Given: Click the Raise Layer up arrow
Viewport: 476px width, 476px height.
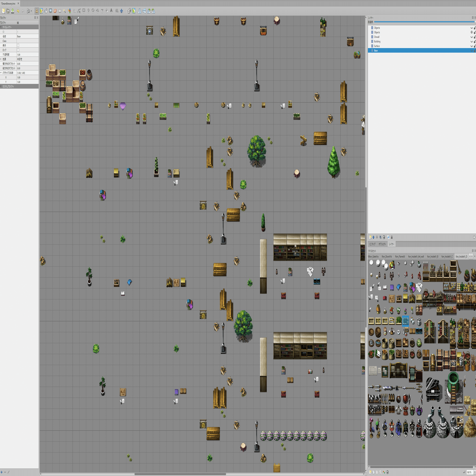Looking at the screenshot, I should pos(373,237).
